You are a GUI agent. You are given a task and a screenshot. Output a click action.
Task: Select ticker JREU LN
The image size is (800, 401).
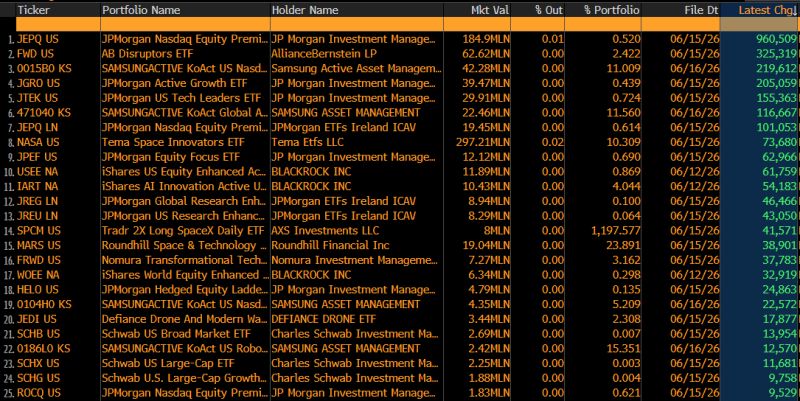coord(37,216)
